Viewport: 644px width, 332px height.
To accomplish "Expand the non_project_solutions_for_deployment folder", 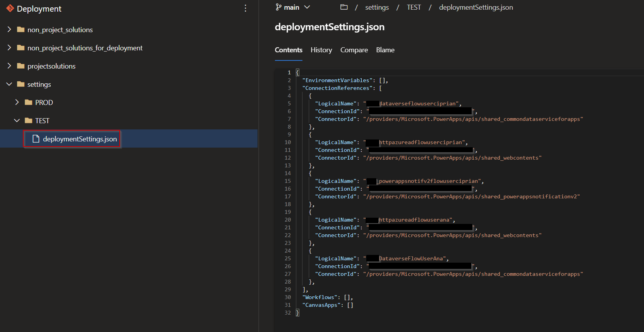I will [9, 48].
